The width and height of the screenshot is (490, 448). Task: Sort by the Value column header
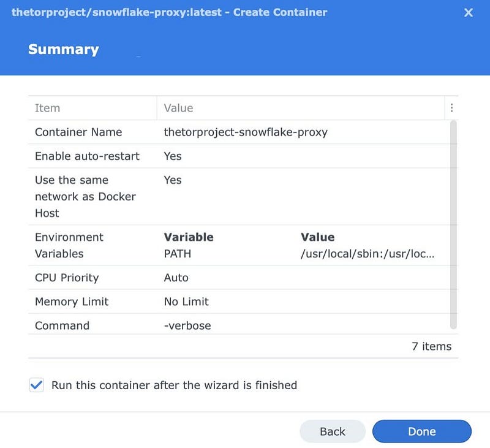[301, 108]
